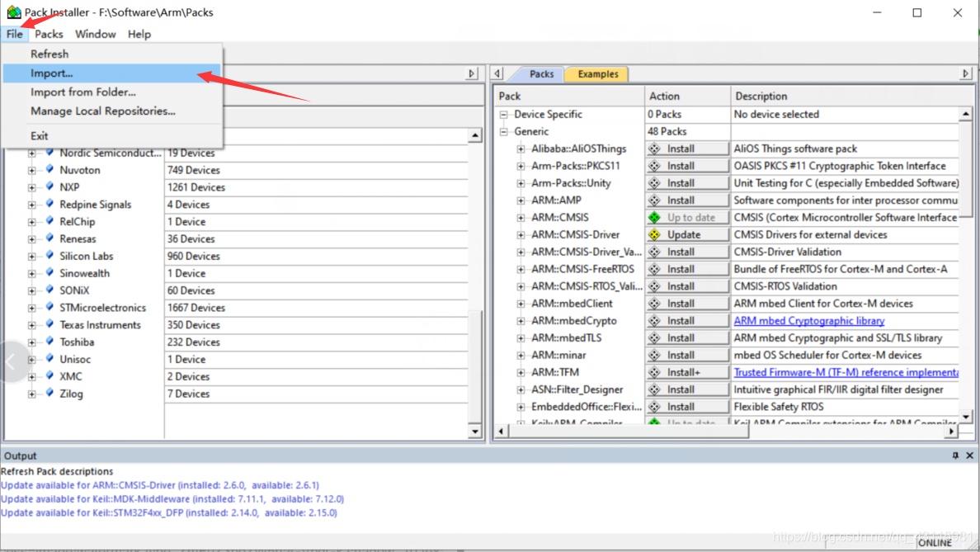The width and height of the screenshot is (980, 552).
Task: Click the install diamond icon for ARM::minar
Action: [x=654, y=355]
